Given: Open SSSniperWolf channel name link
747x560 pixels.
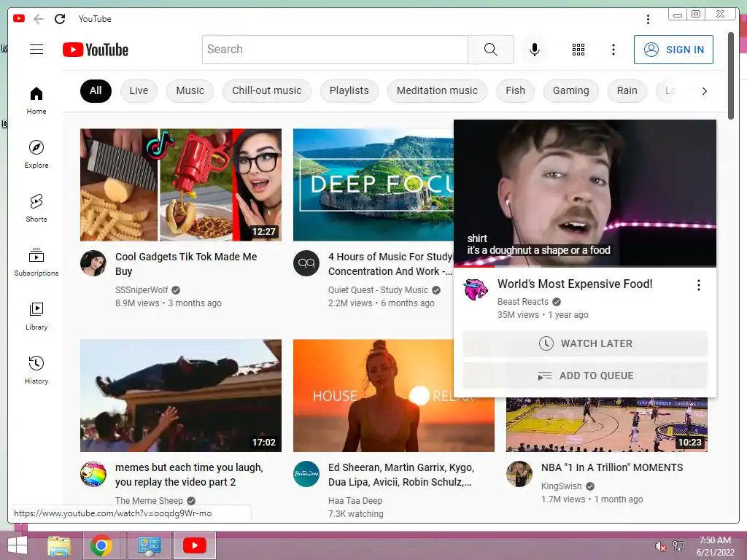Looking at the screenshot, I should [x=142, y=290].
